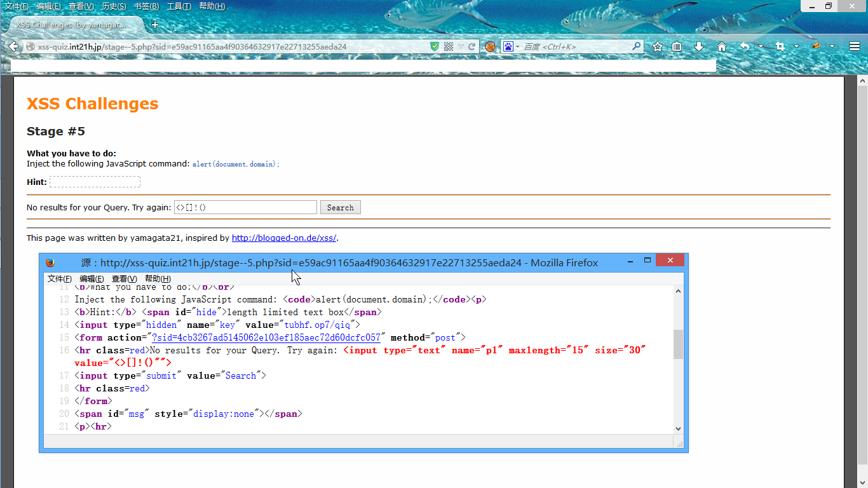Viewport: 868px width, 488px height.
Task: Click the screenshot crop tool icon
Action: coord(780,46)
